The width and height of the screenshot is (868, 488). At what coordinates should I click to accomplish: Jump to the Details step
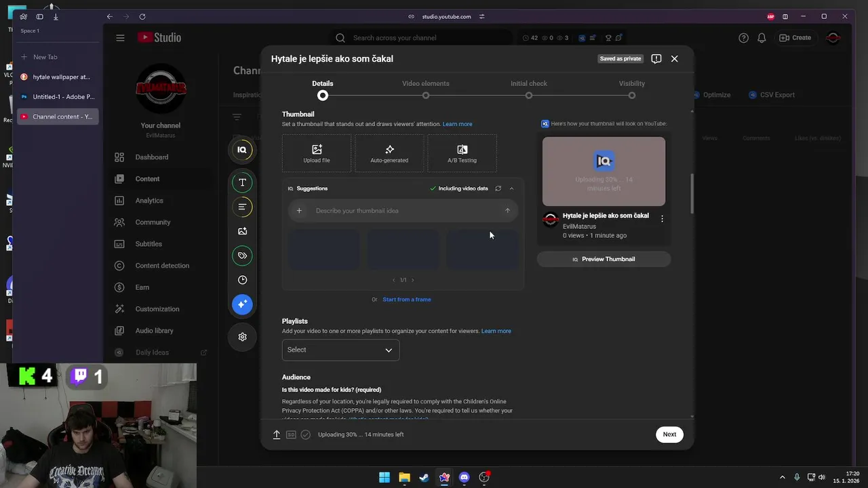click(x=323, y=96)
